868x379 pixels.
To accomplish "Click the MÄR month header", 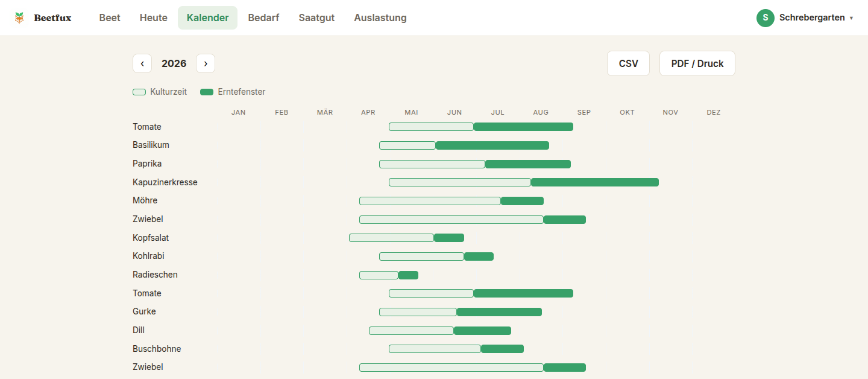I will (325, 112).
